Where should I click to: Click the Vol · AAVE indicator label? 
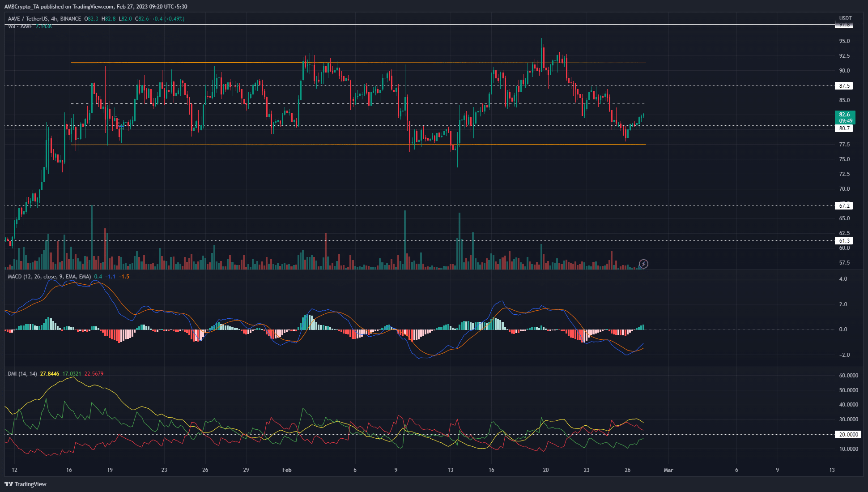point(20,26)
